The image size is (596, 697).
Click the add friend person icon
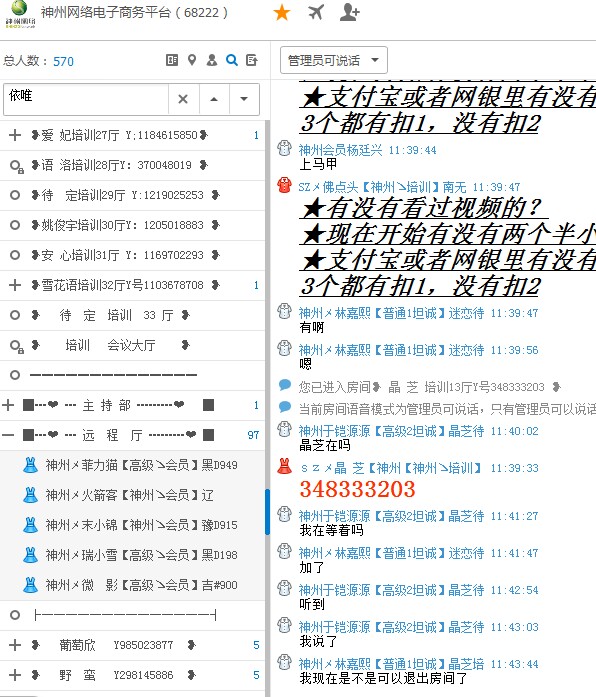(349, 12)
